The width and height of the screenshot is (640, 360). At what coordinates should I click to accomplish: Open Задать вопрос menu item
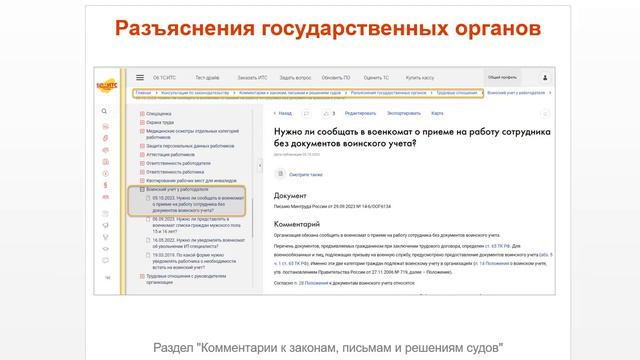point(295,78)
